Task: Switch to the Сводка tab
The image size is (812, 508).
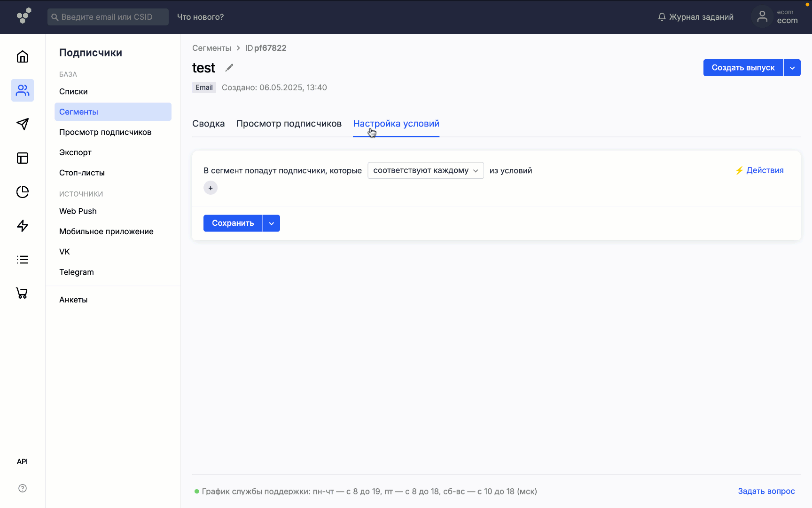Action: (208, 124)
